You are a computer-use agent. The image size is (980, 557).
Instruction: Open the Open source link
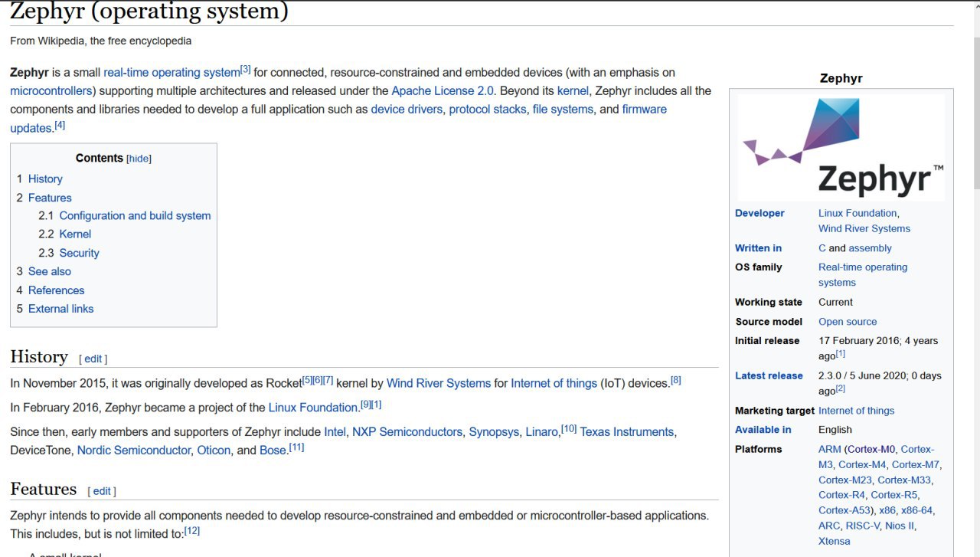[848, 322]
